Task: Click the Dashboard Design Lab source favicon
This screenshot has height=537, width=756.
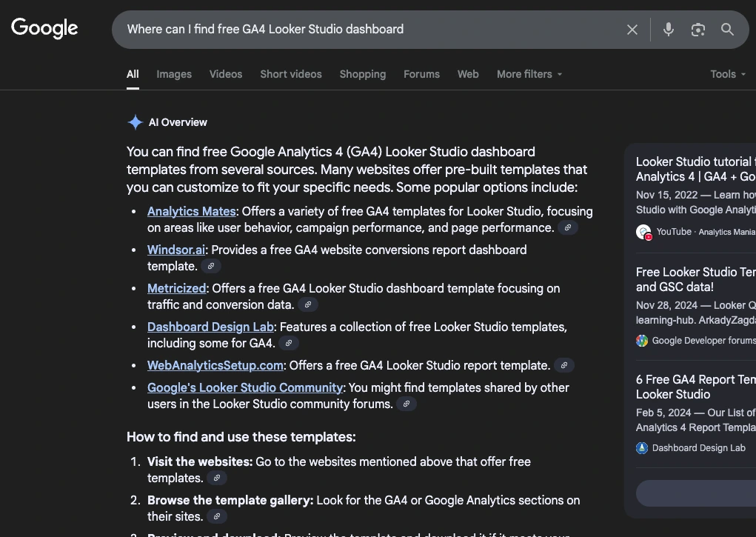Action: [642, 448]
